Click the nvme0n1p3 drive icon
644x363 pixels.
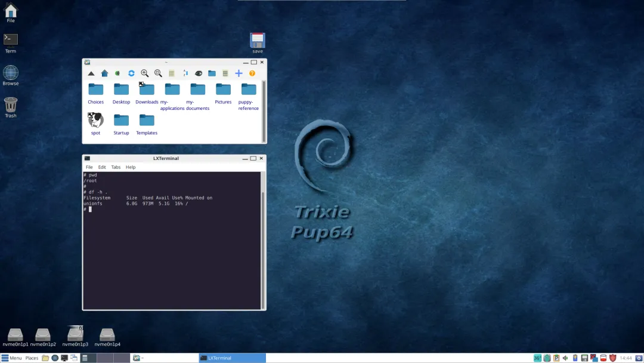coord(75,336)
